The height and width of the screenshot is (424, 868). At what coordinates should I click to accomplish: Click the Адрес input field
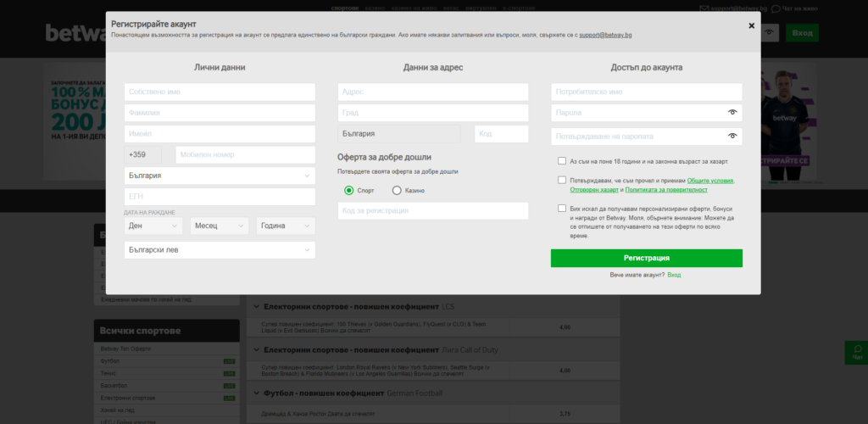point(433,92)
